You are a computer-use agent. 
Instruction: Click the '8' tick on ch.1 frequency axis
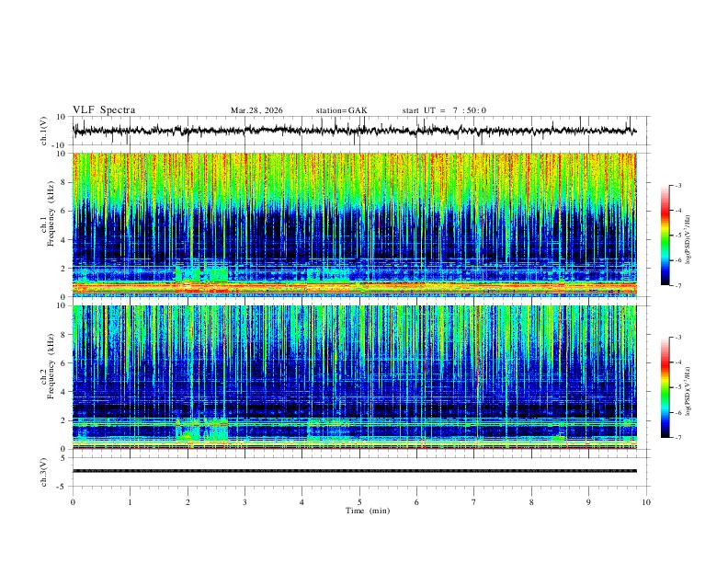click(63, 182)
